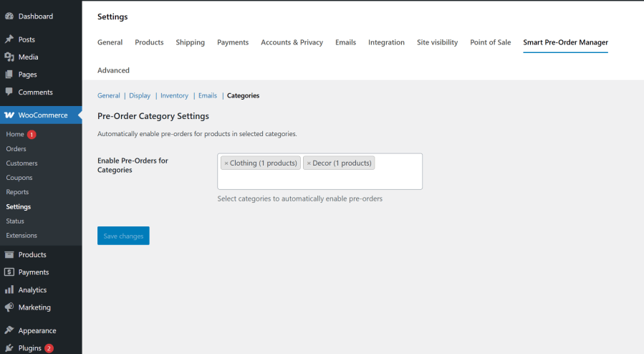This screenshot has height=354, width=644.
Task: Open Marketing from the sidebar
Action: 34,307
